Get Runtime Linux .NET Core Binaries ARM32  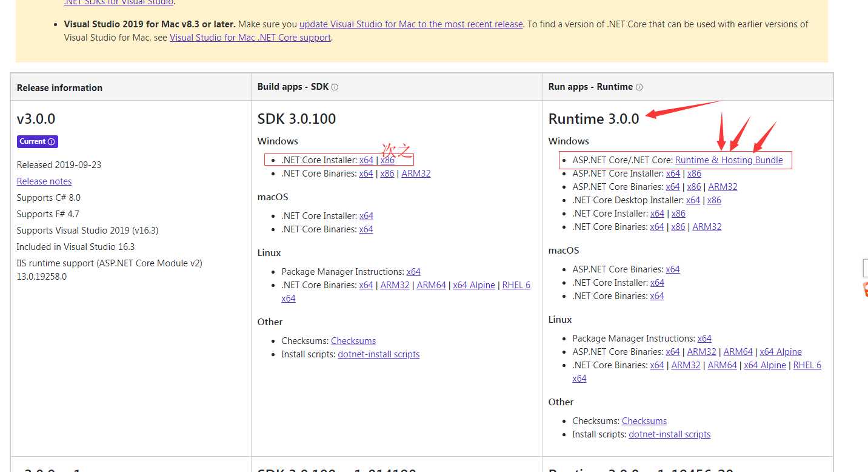pyautogui.click(x=686, y=365)
